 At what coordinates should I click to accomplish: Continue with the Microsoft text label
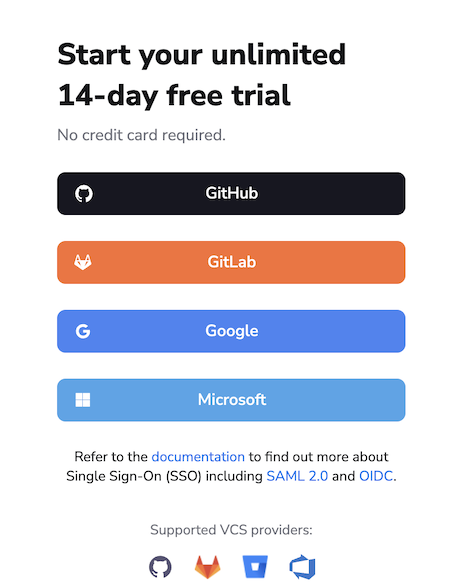point(232,400)
